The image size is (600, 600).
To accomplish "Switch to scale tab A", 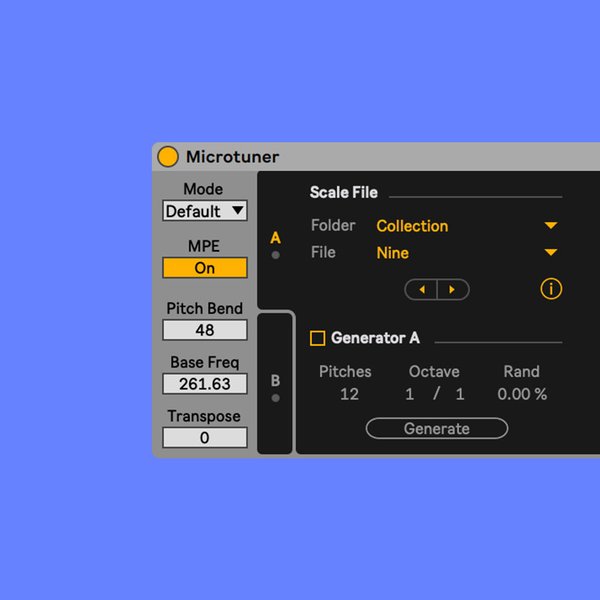I will 275,240.
